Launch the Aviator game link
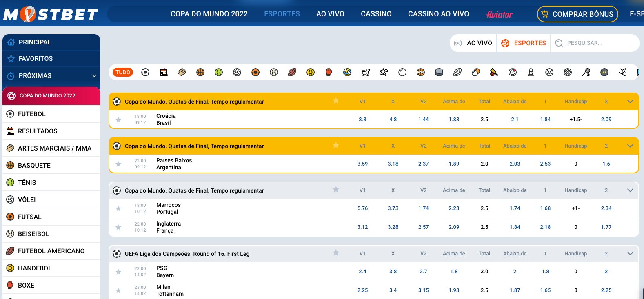644x299 pixels. pos(499,14)
